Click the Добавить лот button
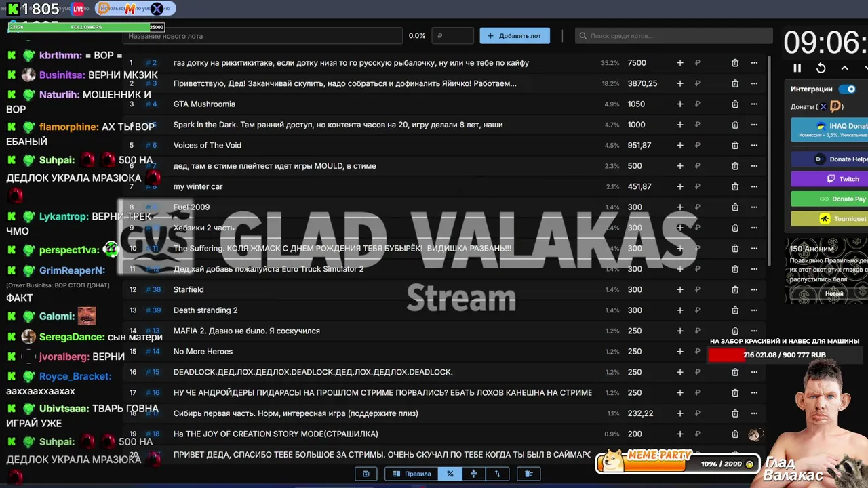 pyautogui.click(x=515, y=36)
